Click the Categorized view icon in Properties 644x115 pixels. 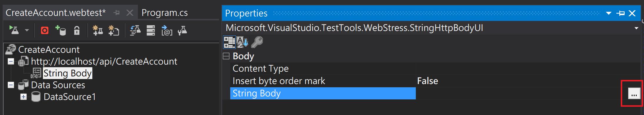point(229,42)
